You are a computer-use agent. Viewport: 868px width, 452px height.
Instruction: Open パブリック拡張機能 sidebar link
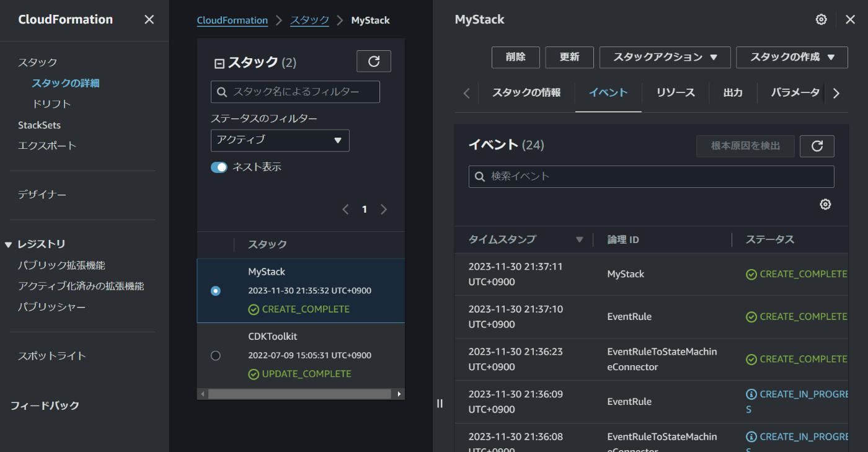coord(61,265)
